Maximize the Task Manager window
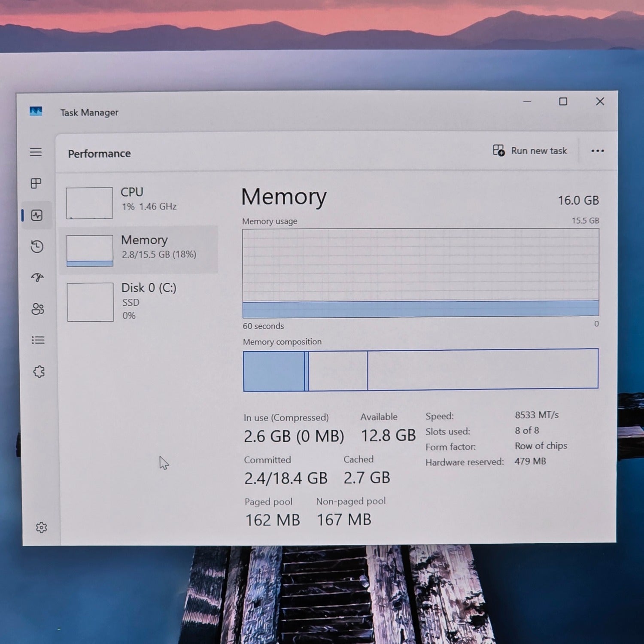This screenshot has width=644, height=644. (563, 101)
